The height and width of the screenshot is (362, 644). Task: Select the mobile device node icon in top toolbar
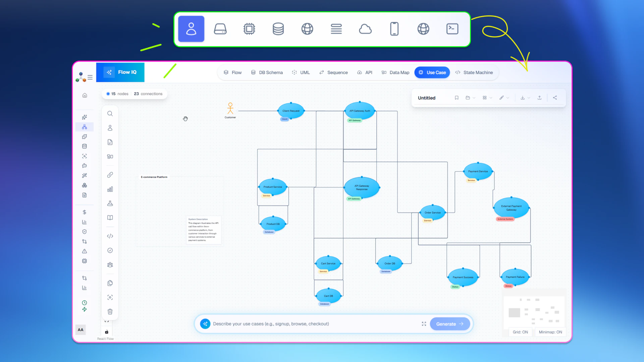point(394,29)
